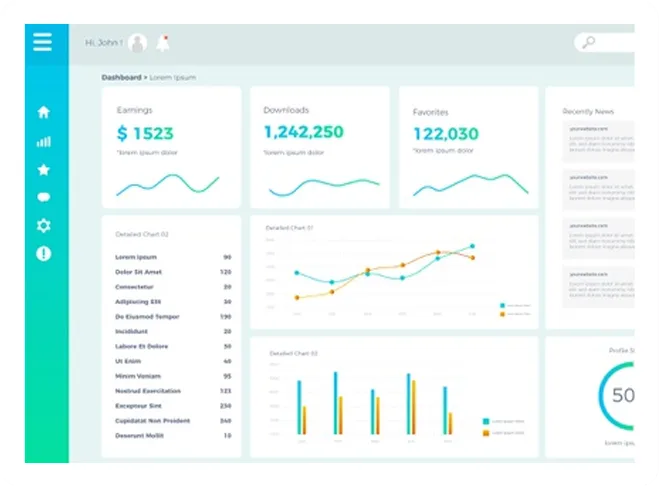Click John's user avatar icon
This screenshot has height=486, width=659.
(x=137, y=43)
